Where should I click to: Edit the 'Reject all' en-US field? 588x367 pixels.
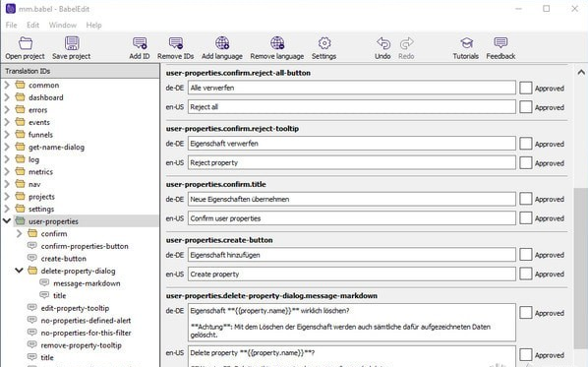[352, 107]
